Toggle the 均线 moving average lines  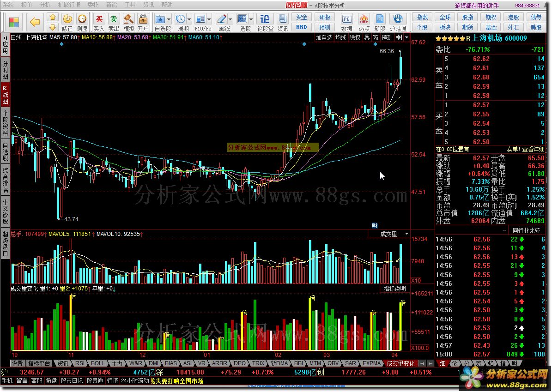(340, 37)
